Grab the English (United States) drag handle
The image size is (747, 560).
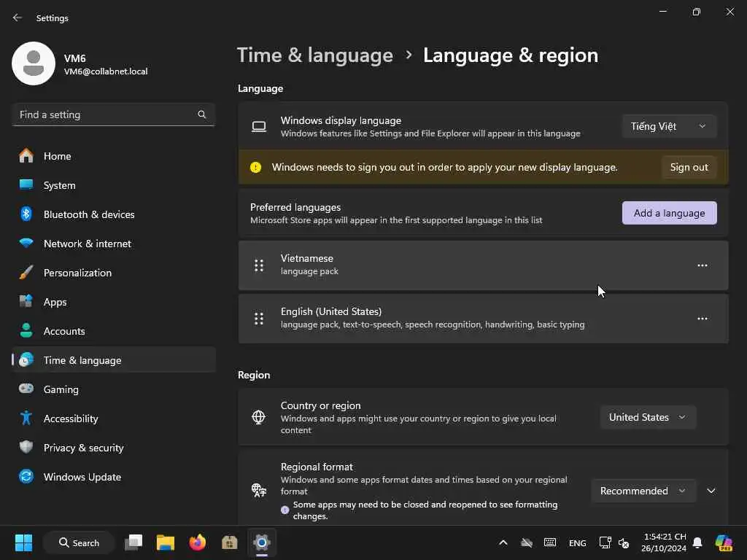(x=259, y=319)
